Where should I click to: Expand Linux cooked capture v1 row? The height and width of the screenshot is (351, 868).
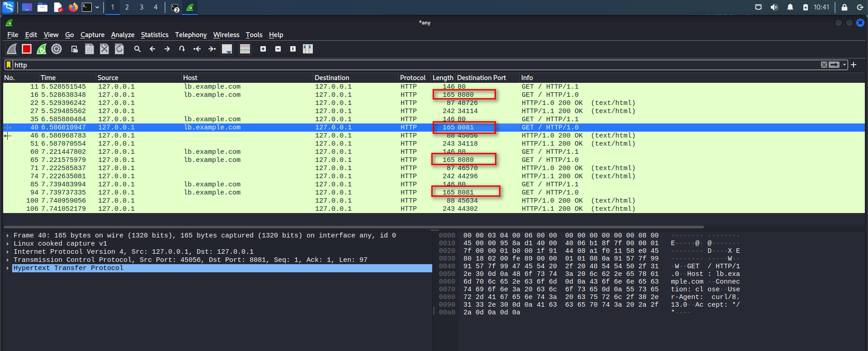8,244
